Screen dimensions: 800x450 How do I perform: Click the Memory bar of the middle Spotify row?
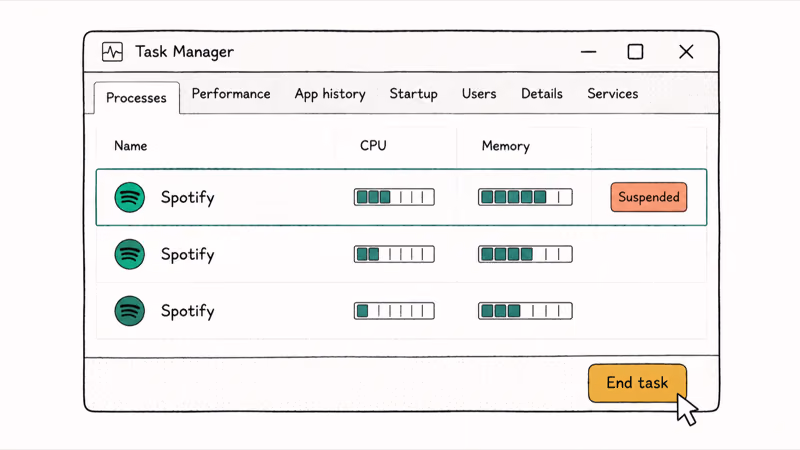[525, 254]
